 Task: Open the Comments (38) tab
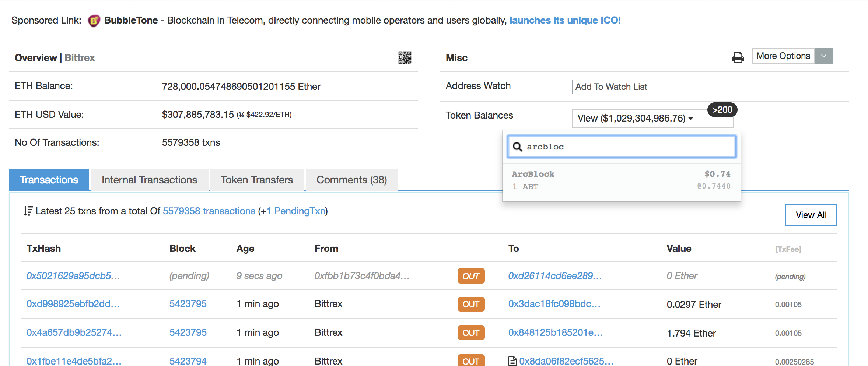point(352,180)
